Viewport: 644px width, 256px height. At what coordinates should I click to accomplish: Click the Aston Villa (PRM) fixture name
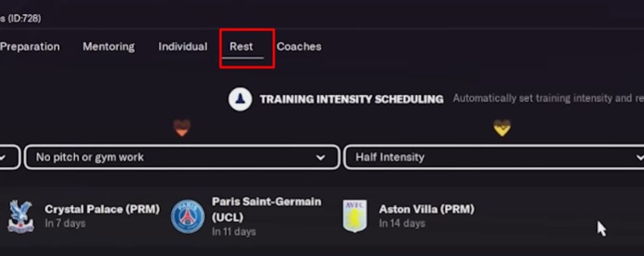pyautogui.click(x=426, y=209)
